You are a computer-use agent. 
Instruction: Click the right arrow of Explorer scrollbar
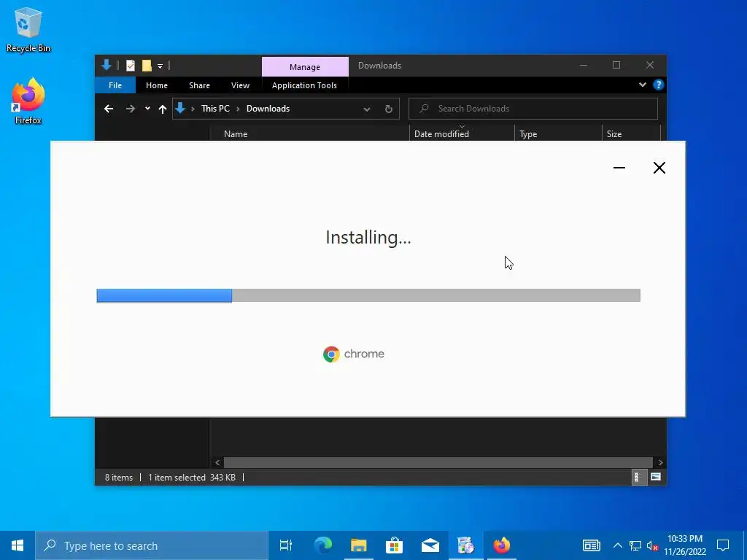[660, 462]
